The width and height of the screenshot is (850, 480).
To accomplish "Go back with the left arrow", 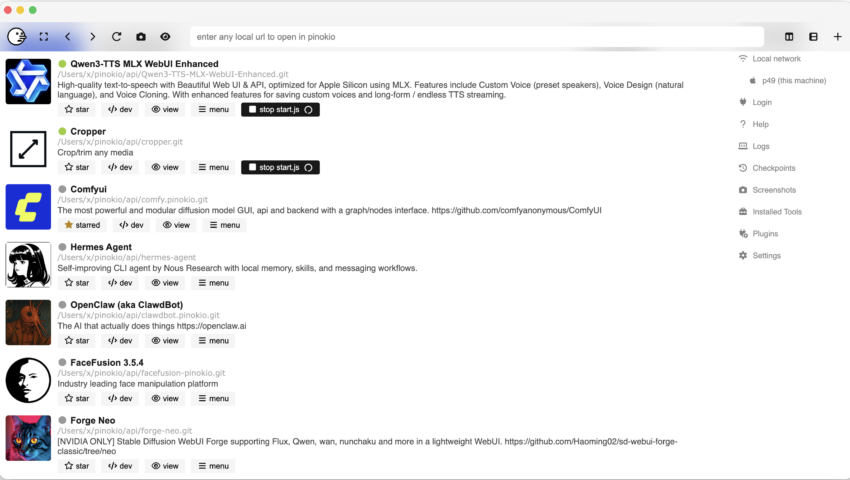I will coord(68,37).
